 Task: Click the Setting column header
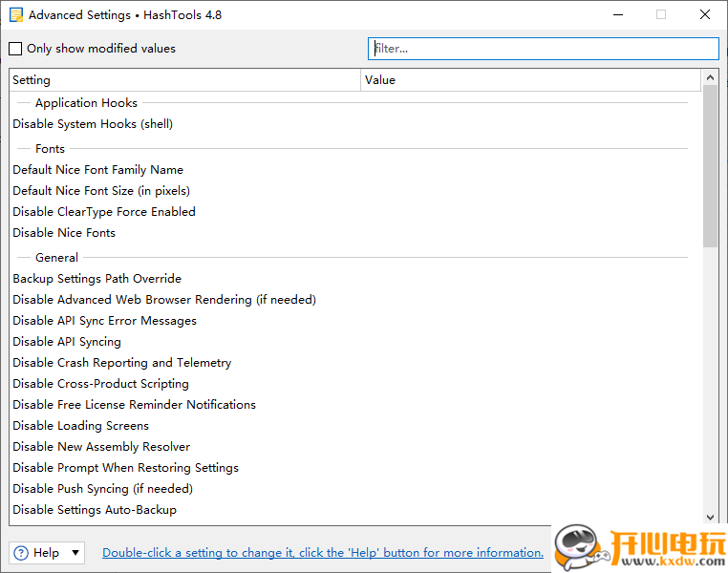pyautogui.click(x=184, y=80)
